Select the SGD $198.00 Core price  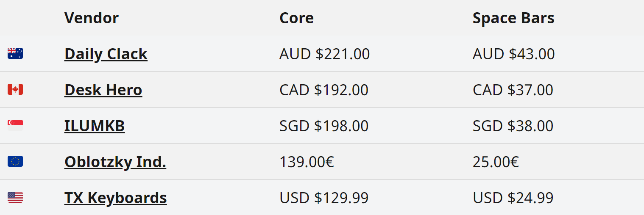323,126
